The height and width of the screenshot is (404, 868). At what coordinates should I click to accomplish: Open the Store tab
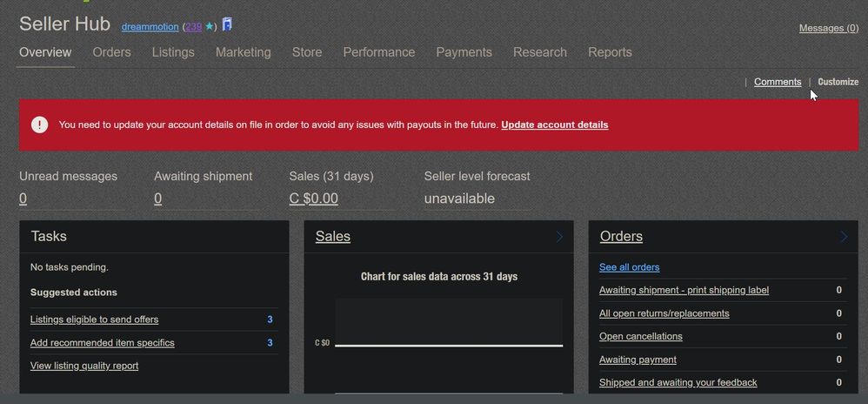pyautogui.click(x=307, y=52)
